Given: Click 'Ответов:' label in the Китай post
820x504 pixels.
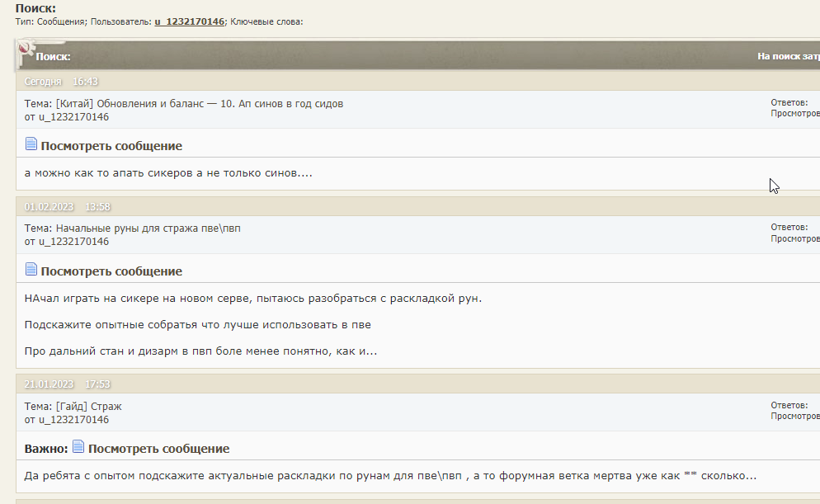Looking at the screenshot, I should coord(789,103).
